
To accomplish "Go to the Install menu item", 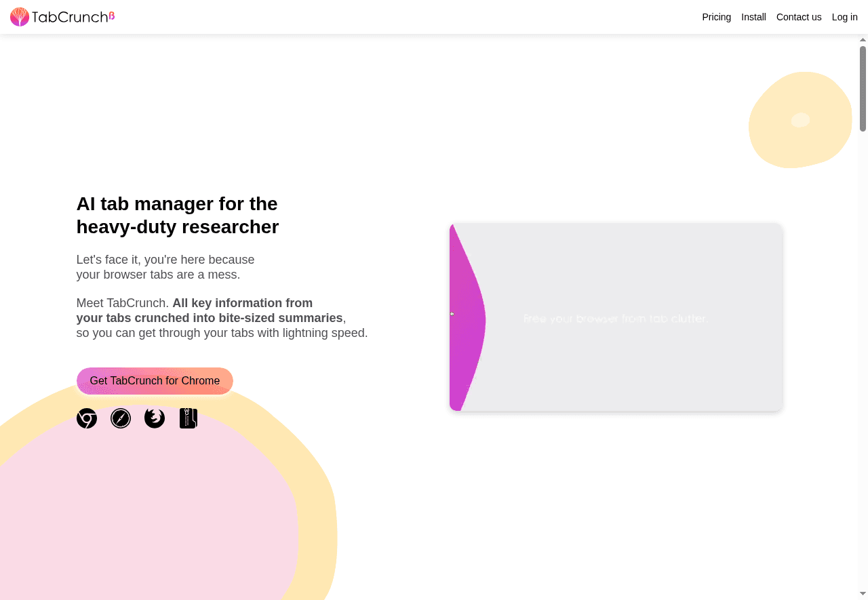I will pos(753,17).
